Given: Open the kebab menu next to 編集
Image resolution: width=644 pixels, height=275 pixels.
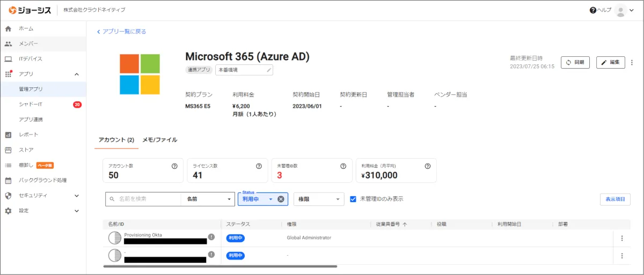Looking at the screenshot, I should pyautogui.click(x=632, y=63).
